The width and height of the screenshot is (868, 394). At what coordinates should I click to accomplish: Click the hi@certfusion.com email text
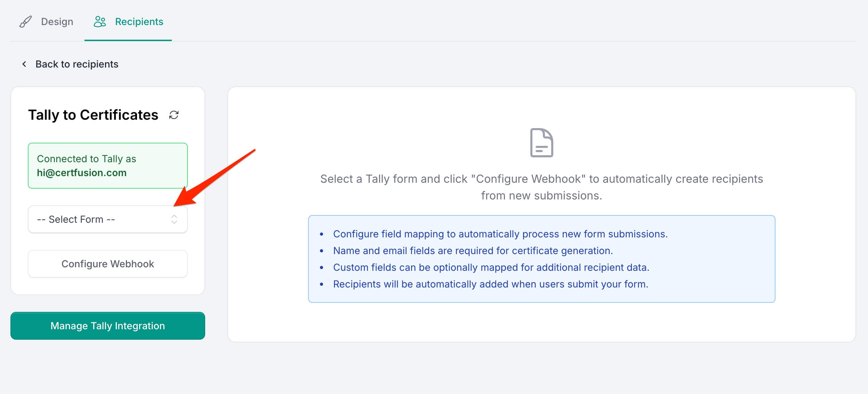click(82, 173)
